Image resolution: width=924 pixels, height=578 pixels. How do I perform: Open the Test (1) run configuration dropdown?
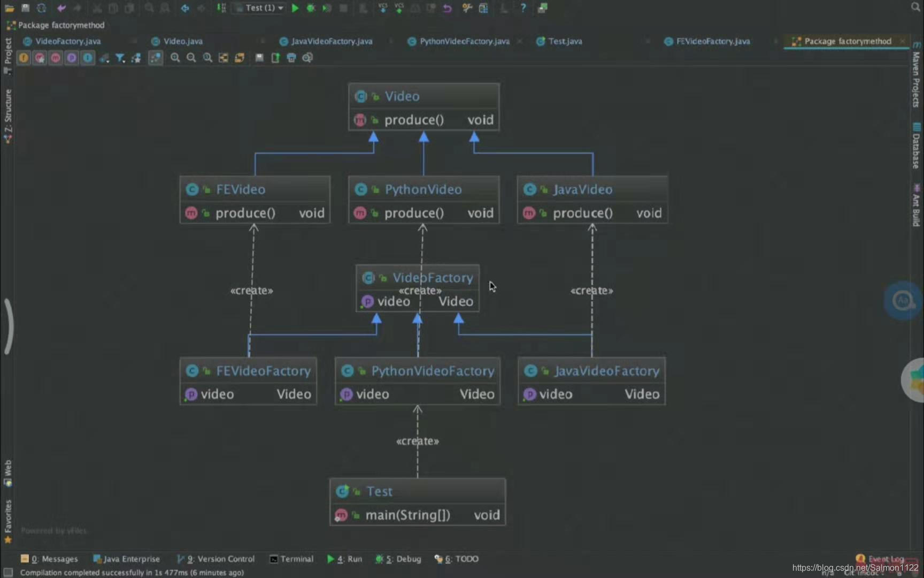point(259,8)
